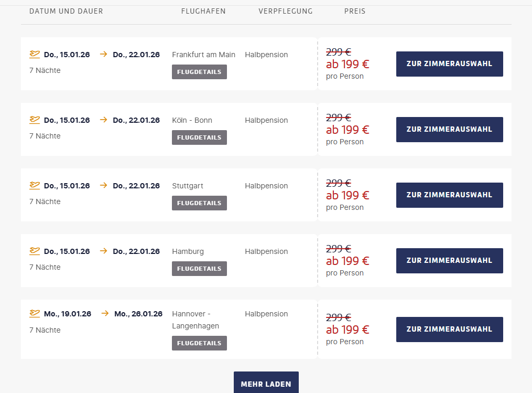Click the ab 199 € price for Hamburg
The height and width of the screenshot is (393, 532).
(x=348, y=261)
